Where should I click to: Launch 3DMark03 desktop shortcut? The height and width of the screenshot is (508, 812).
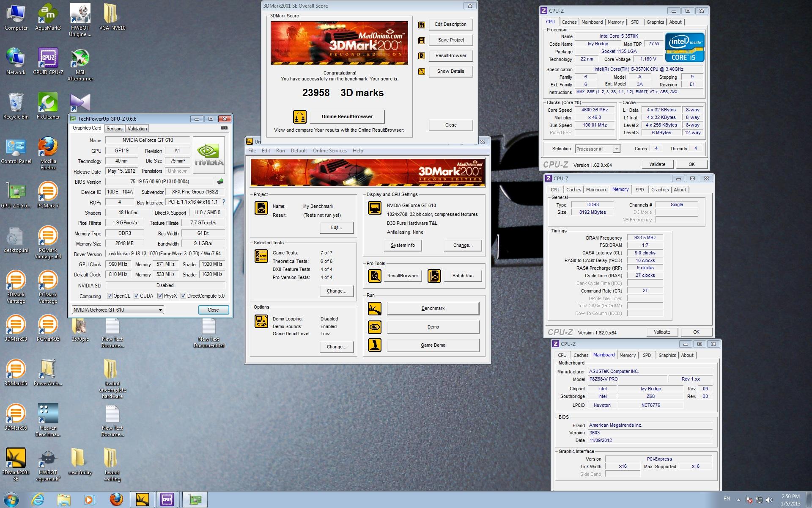pyautogui.click(x=16, y=328)
